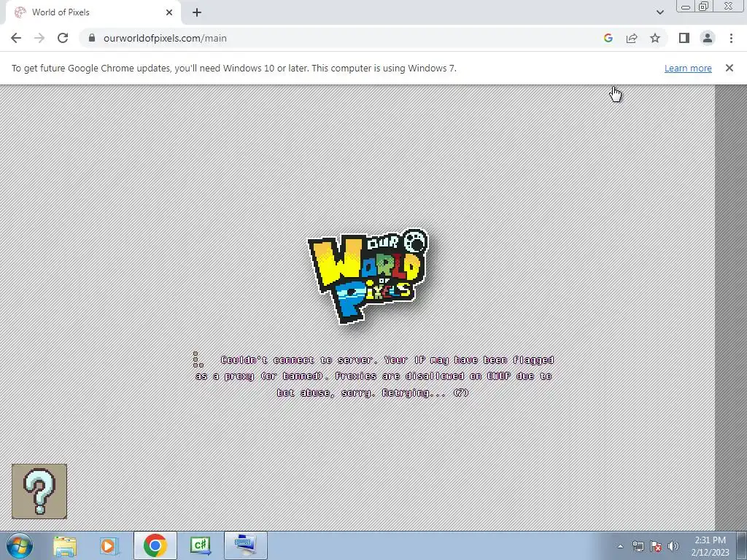Image resolution: width=747 pixels, height=560 pixels.
Task: Open the on-screen keyboard taskbar app
Action: point(246,545)
